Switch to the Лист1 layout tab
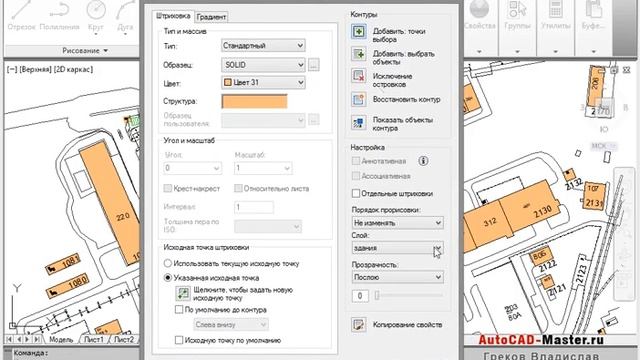Viewport: 640px width, 360px height. [93, 339]
